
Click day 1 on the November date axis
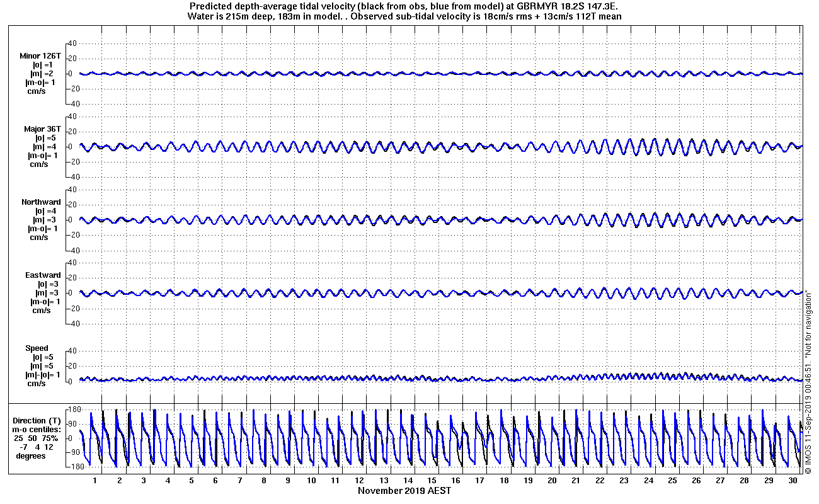tap(95, 481)
